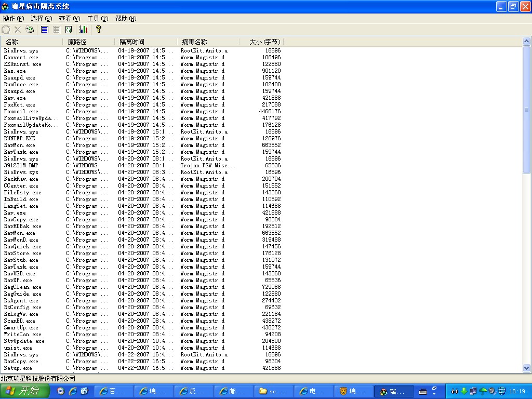The height and width of the screenshot is (399, 532).
Task: Launch Internet Explorer from quick launch
Action: (x=73, y=391)
